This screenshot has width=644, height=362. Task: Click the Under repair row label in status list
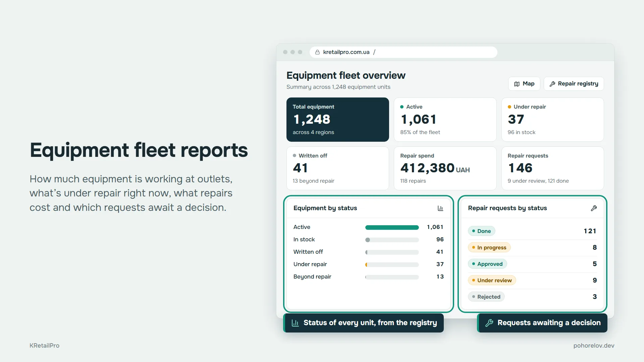click(310, 264)
